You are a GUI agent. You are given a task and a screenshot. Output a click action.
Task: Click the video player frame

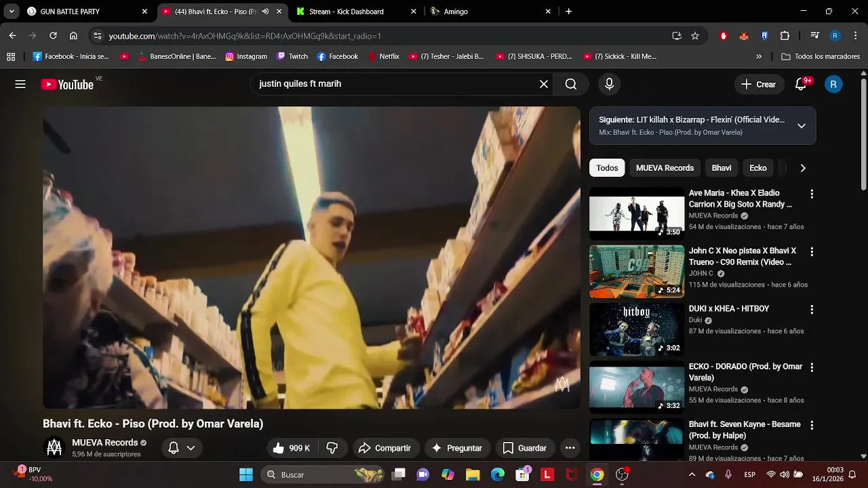click(x=311, y=258)
